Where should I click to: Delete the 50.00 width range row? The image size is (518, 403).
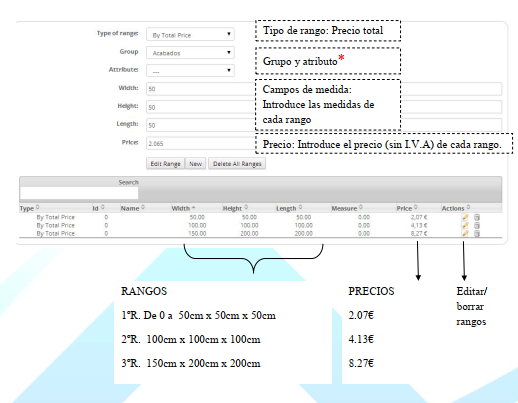tap(477, 217)
